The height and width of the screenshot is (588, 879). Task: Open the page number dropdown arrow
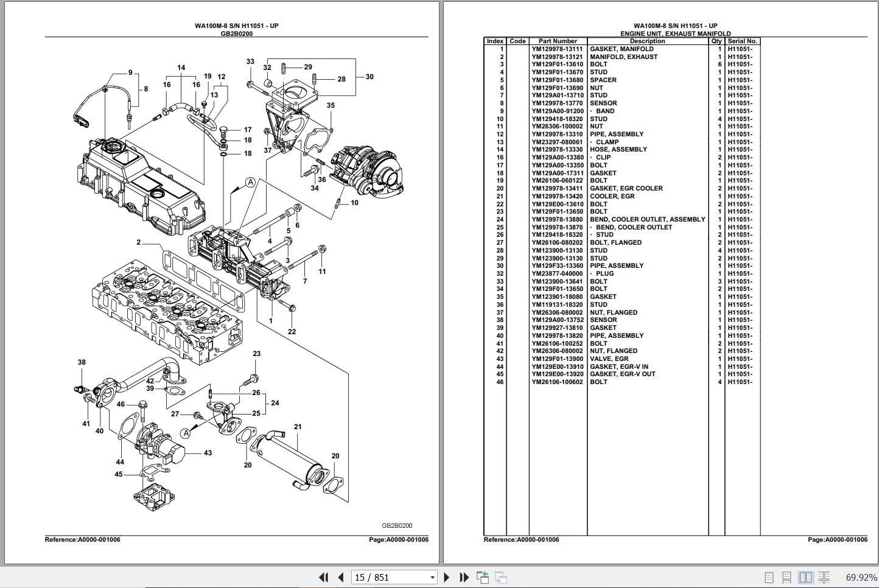coord(432,578)
